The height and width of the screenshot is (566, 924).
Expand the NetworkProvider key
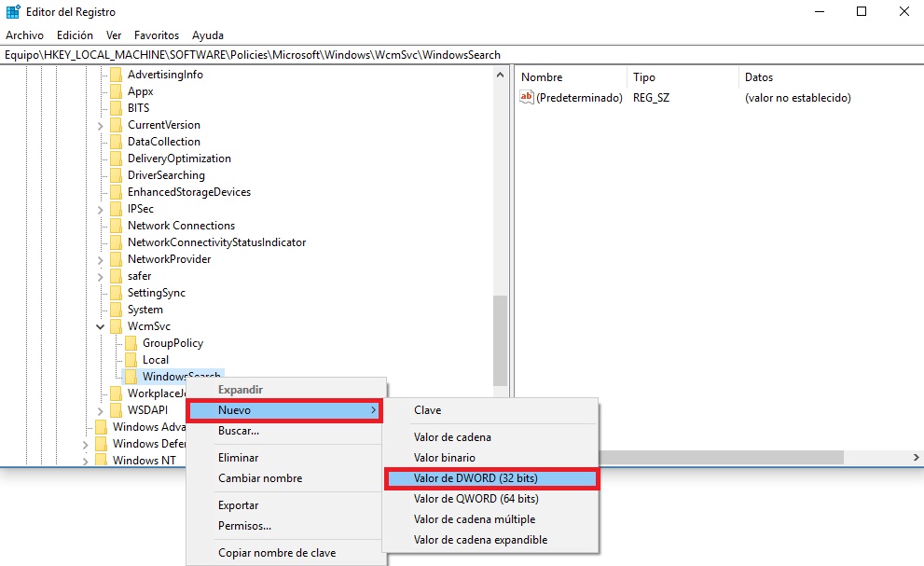100,260
